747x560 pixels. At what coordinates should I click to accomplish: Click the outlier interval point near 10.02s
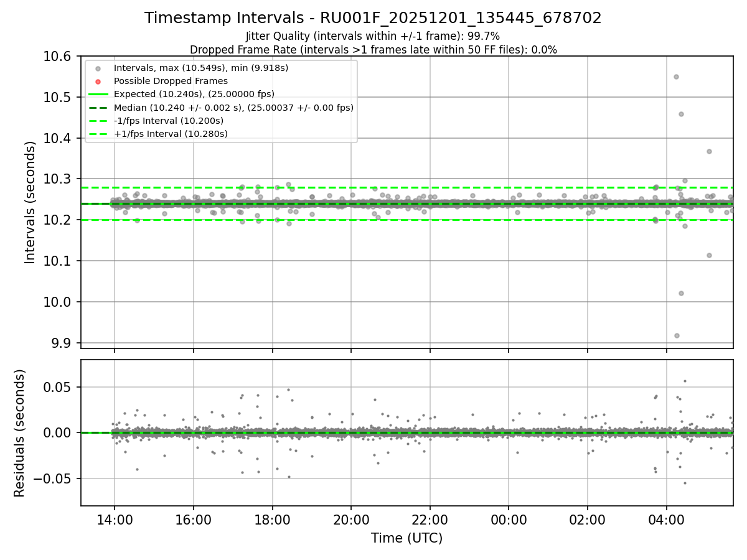click(681, 293)
